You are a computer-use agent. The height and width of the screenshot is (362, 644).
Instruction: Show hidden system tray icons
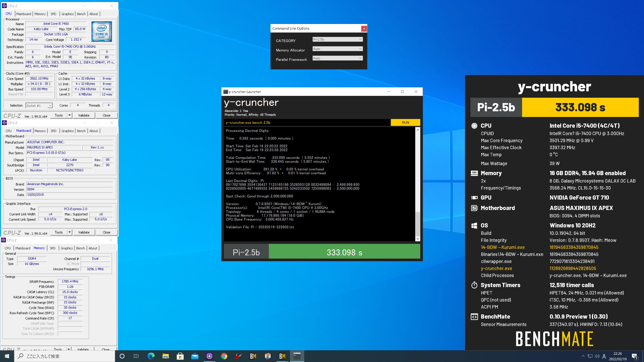pyautogui.click(x=583, y=356)
